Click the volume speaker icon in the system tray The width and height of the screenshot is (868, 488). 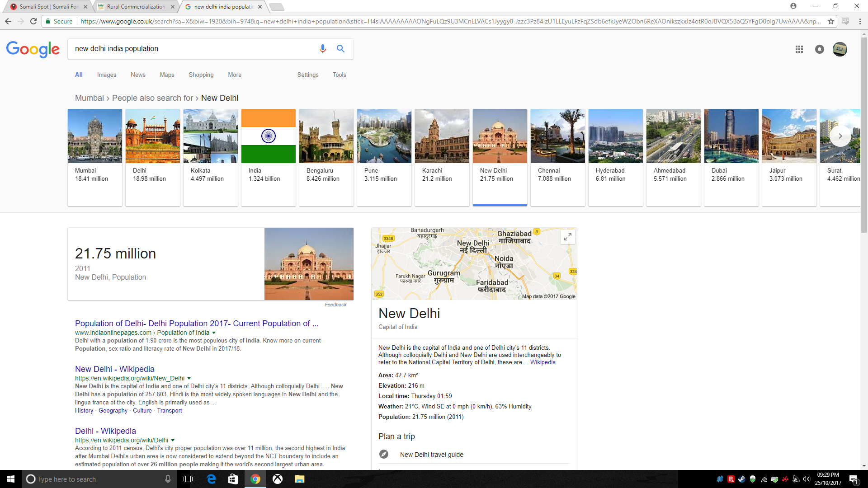pos(807,479)
